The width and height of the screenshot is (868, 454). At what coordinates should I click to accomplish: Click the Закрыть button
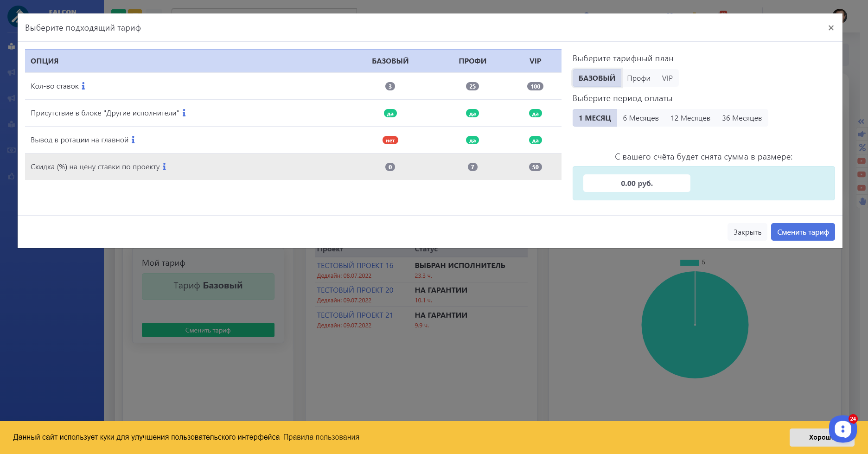tap(747, 232)
